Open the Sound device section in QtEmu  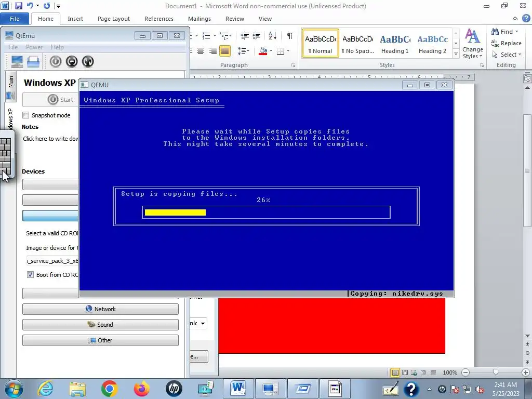pyautogui.click(x=100, y=325)
